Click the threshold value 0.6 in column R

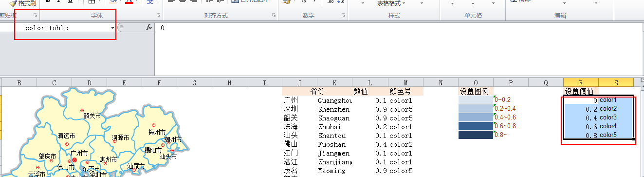pyautogui.click(x=581, y=127)
